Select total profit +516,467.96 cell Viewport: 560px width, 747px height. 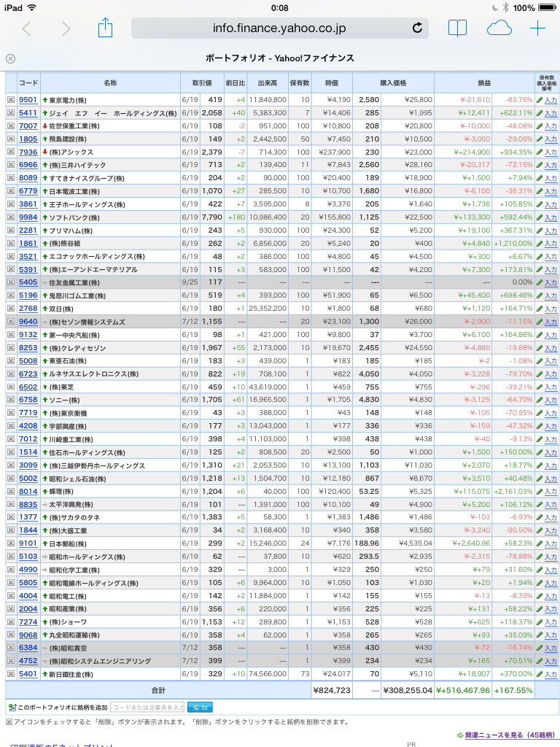coord(463,690)
